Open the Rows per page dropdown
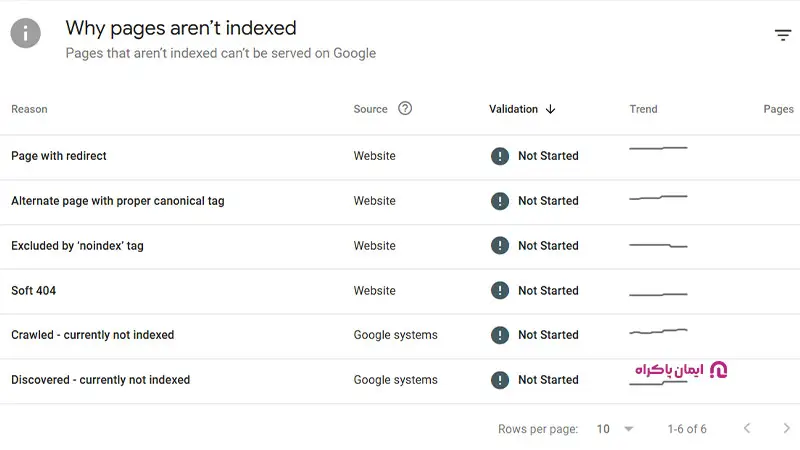This screenshot has height=450, width=800. pyautogui.click(x=616, y=429)
